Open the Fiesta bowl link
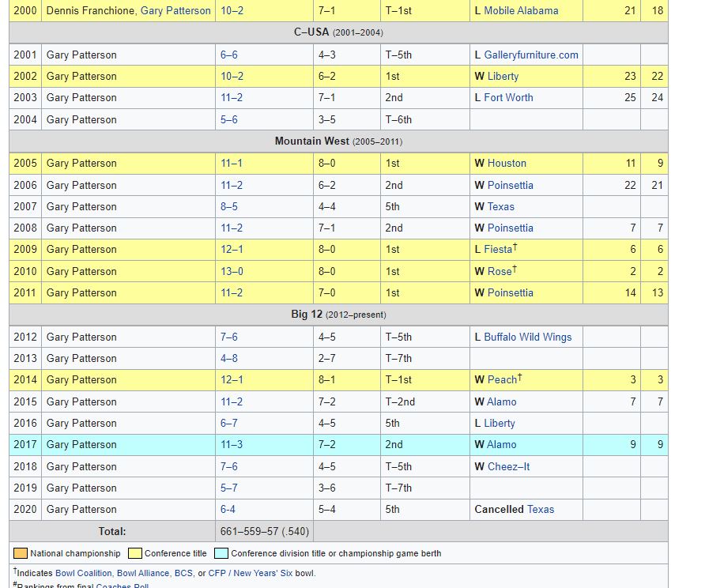This screenshot has height=588, width=724. 498,249
